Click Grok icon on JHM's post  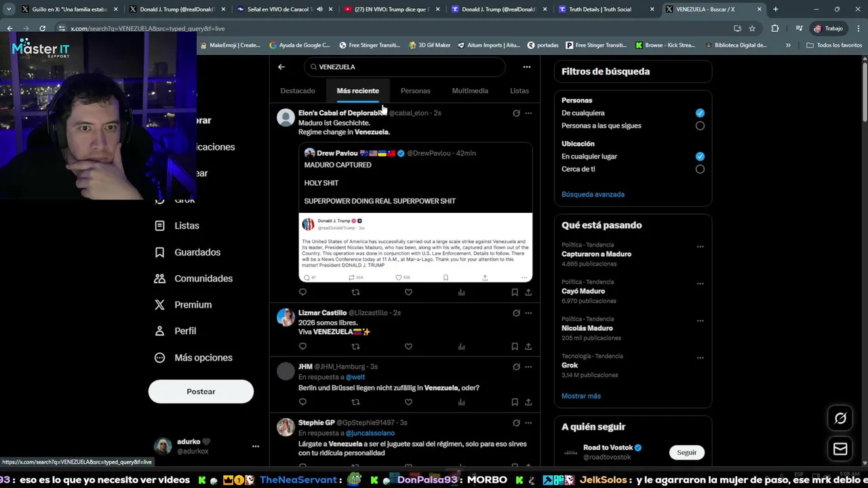(x=516, y=367)
